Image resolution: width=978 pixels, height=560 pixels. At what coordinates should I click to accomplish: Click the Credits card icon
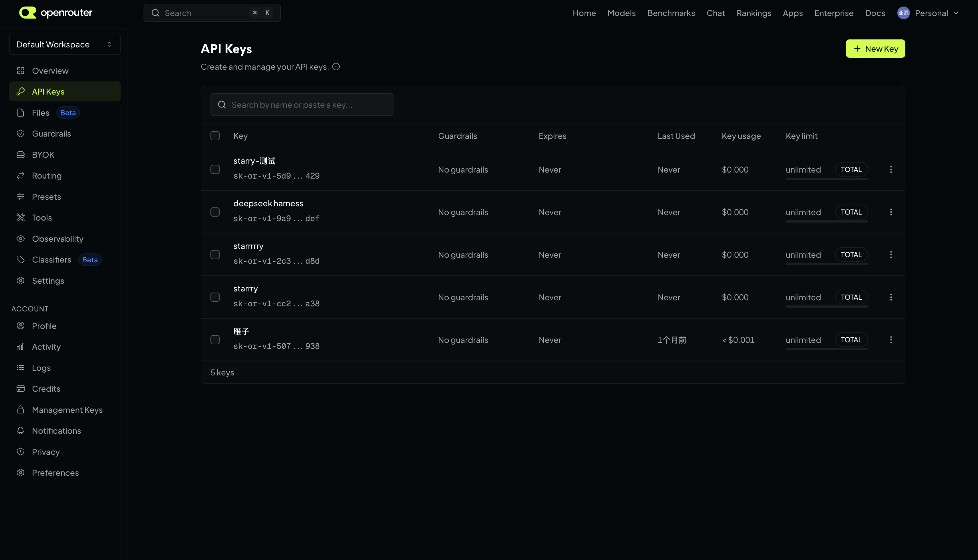[21, 389]
